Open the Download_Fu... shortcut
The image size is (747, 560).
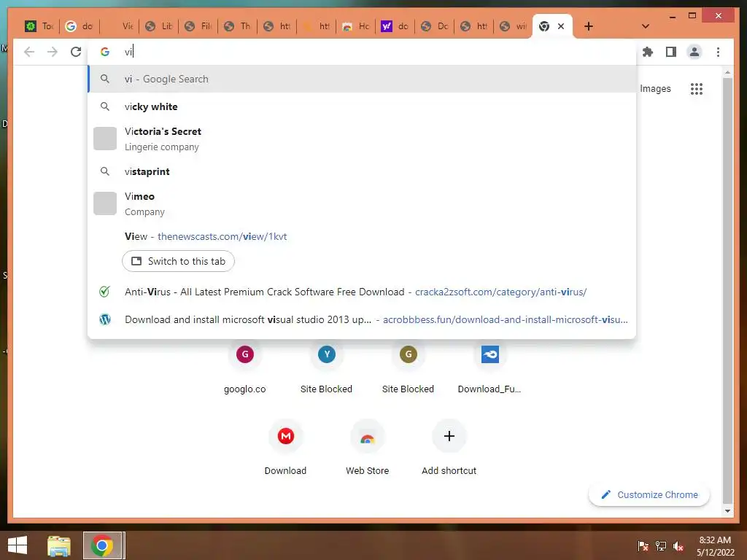(489, 367)
